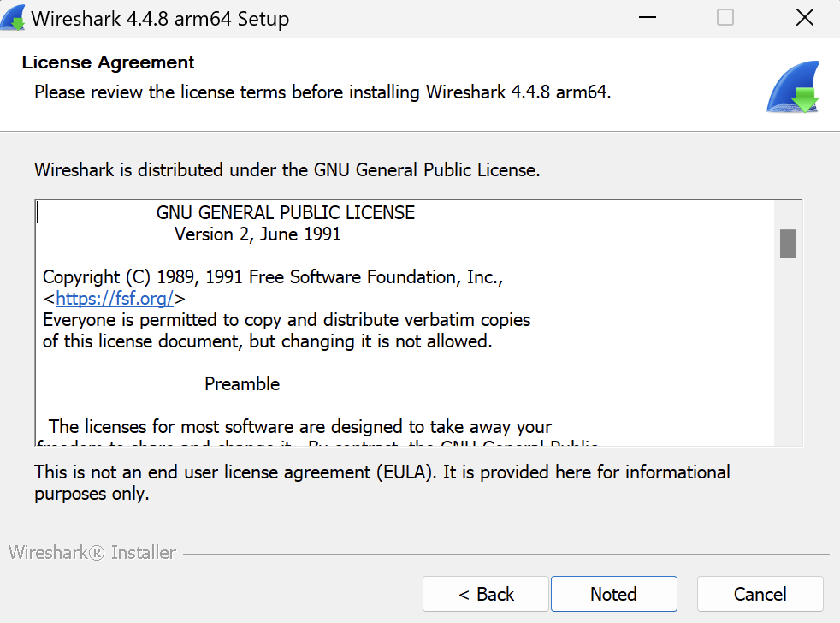The width and height of the screenshot is (840, 623).
Task: Click the scrollbar track below the thumb
Action: click(788, 359)
